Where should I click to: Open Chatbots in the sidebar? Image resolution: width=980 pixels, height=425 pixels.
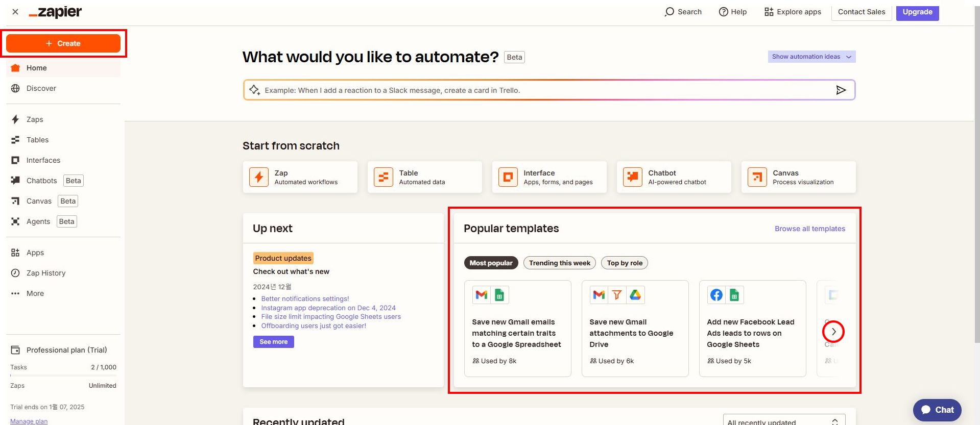tap(63, 181)
